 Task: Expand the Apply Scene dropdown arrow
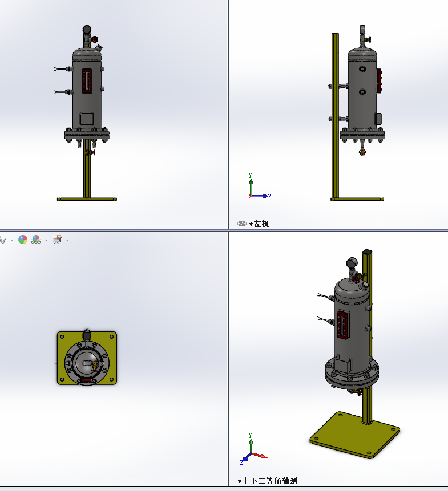coord(46,240)
